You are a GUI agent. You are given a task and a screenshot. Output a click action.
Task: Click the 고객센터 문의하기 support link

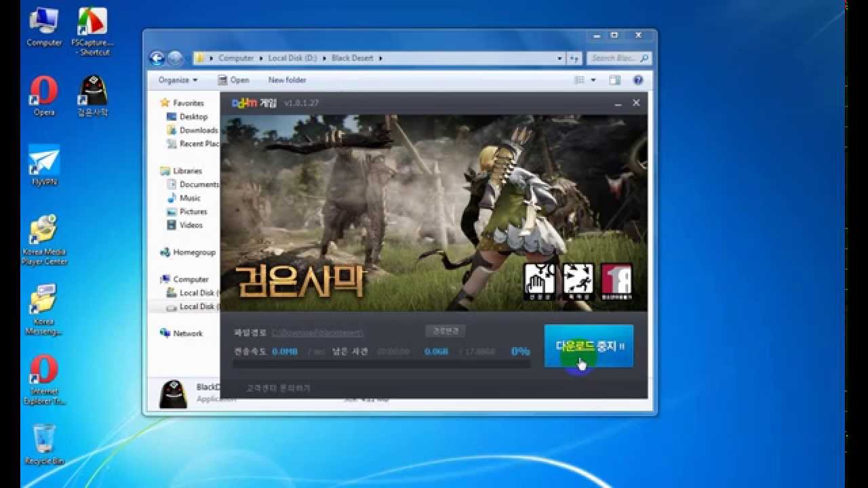point(278,388)
